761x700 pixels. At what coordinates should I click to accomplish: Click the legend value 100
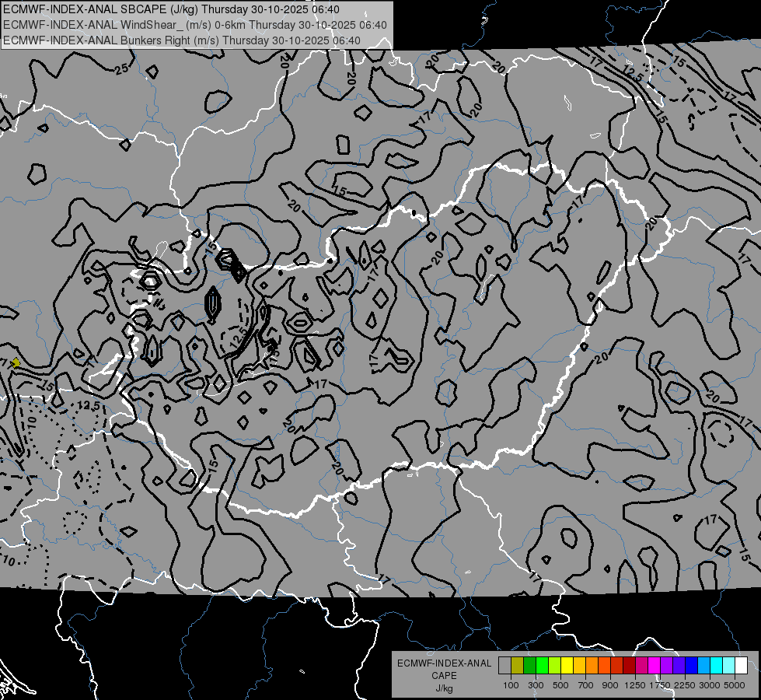(x=511, y=685)
